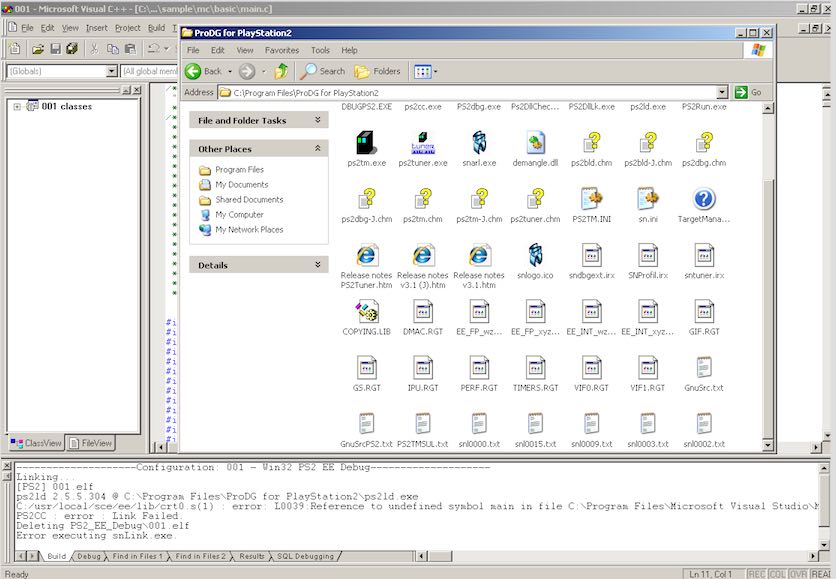Open the Back button history dropdown arrow

pyautogui.click(x=230, y=71)
